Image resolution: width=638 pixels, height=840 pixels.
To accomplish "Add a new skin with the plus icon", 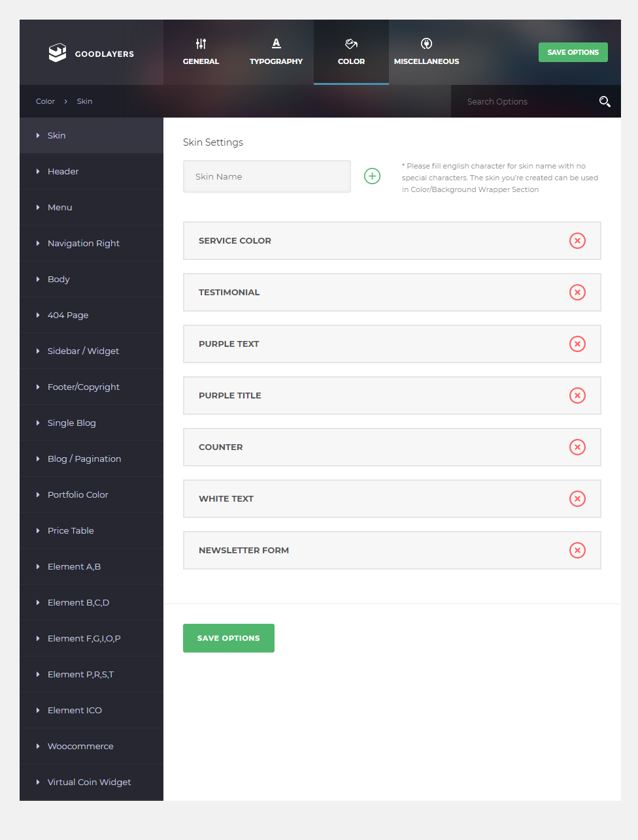I will [372, 176].
